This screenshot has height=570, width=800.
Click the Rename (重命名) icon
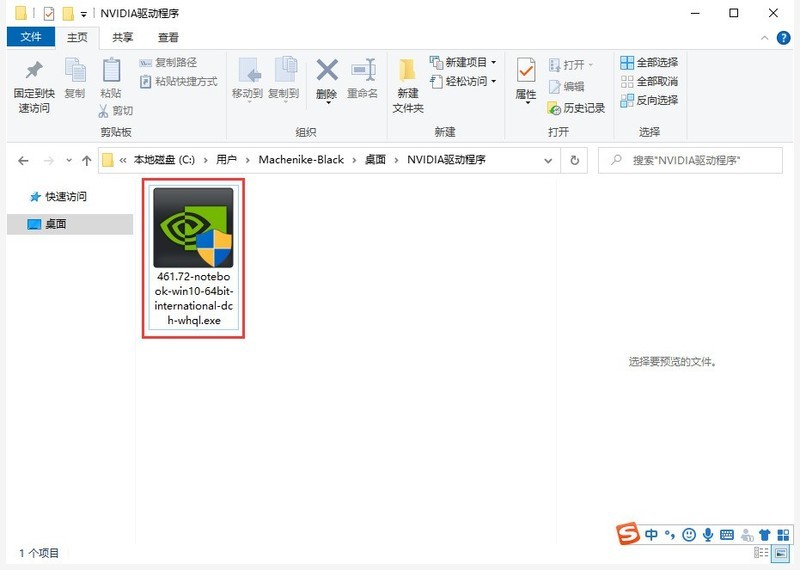point(363,78)
